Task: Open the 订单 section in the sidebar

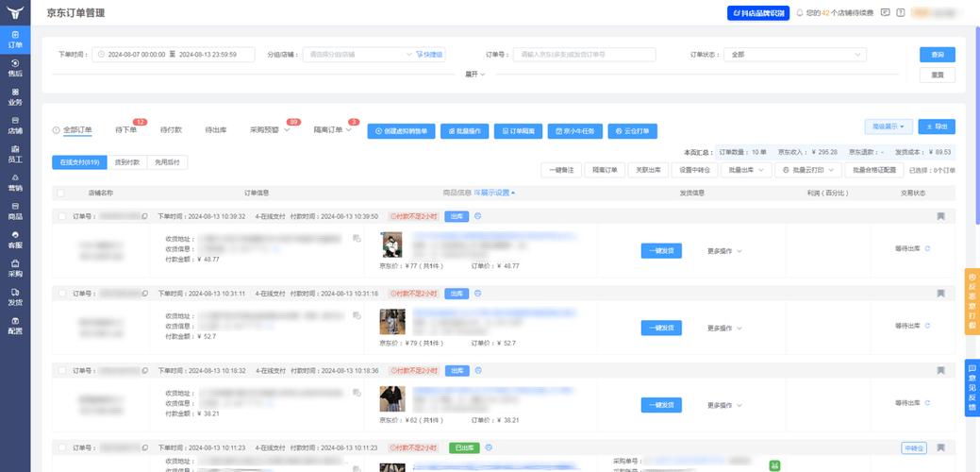Action: 15,40
